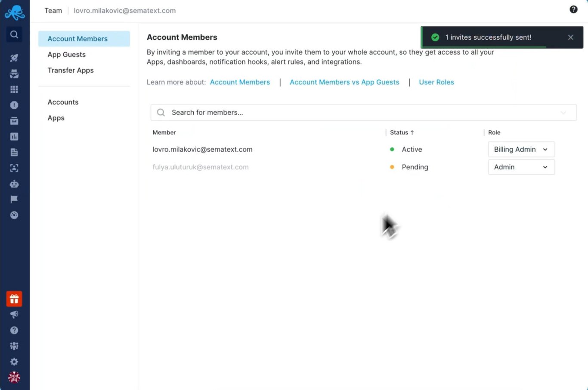Viewport: 588px width, 390px height.
Task: Dismiss the invites sent notification
Action: (x=571, y=37)
